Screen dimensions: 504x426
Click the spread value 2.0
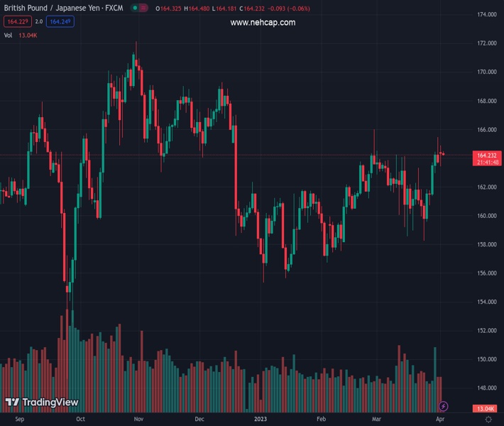point(39,21)
